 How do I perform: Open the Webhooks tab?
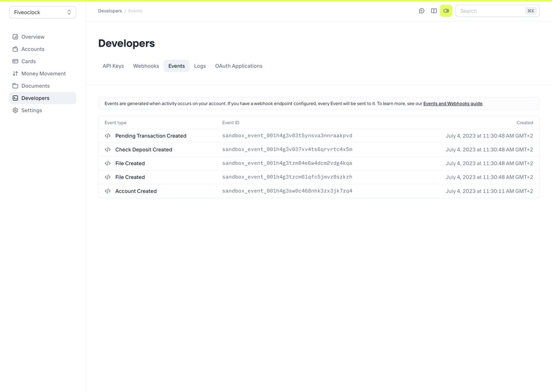coord(146,66)
